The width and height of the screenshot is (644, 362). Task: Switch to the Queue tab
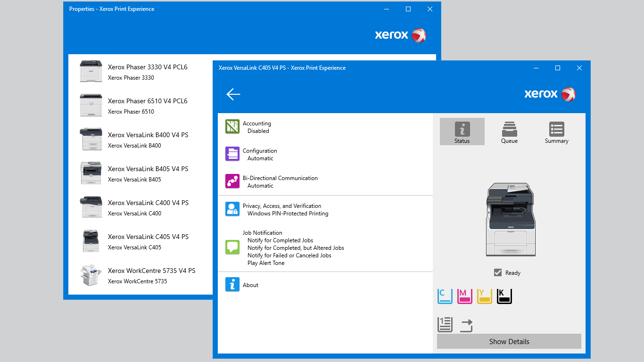point(509,132)
